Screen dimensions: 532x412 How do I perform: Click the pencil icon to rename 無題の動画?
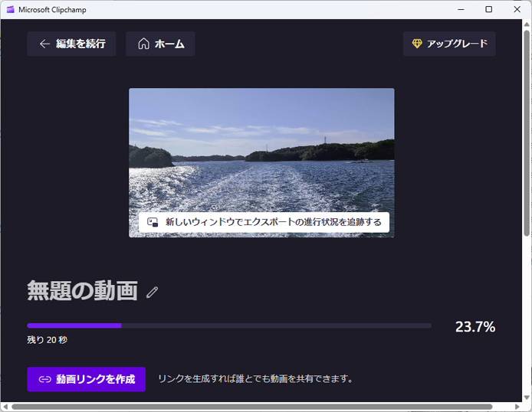(x=152, y=292)
